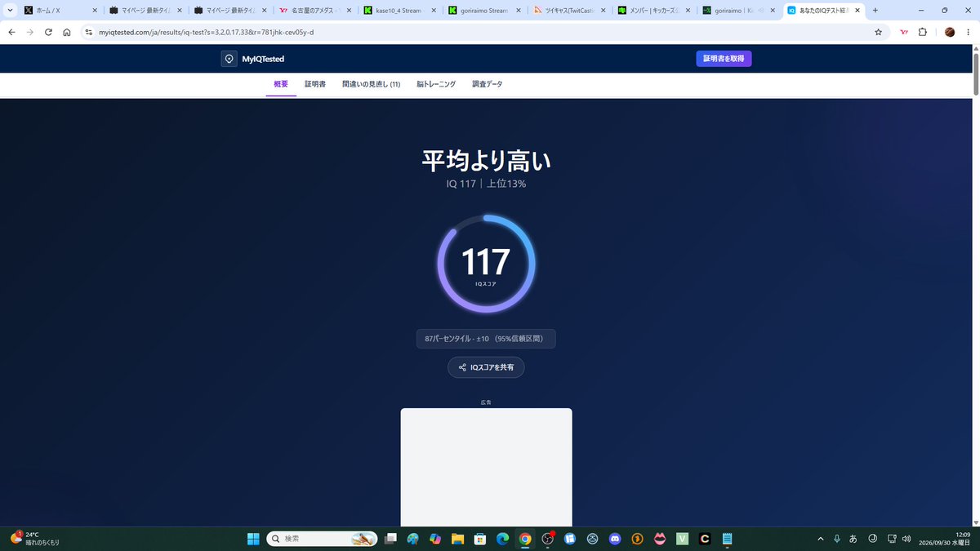
Task: Click the MyIQTested logo icon
Action: (x=229, y=59)
